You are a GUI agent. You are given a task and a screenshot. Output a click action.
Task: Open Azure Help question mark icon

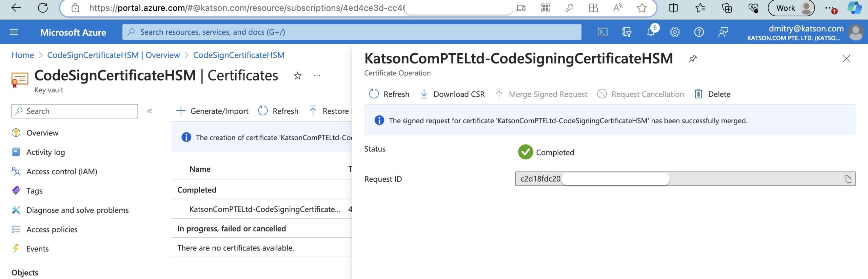(x=699, y=32)
